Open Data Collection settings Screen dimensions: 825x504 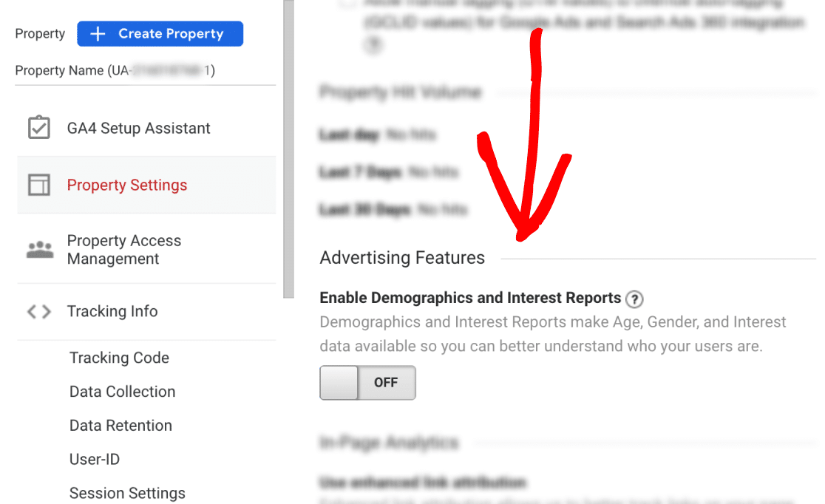122,392
